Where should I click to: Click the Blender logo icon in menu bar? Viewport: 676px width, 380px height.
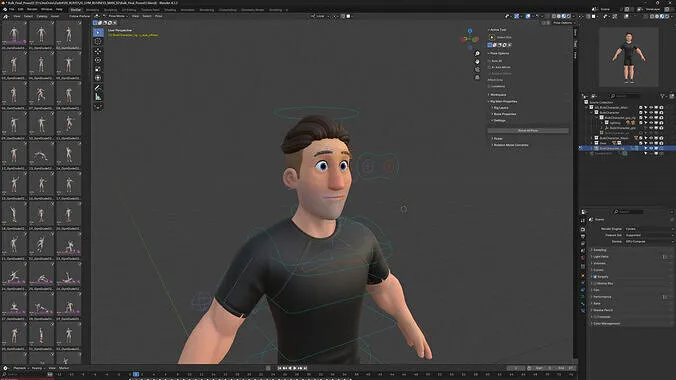coord(5,9)
